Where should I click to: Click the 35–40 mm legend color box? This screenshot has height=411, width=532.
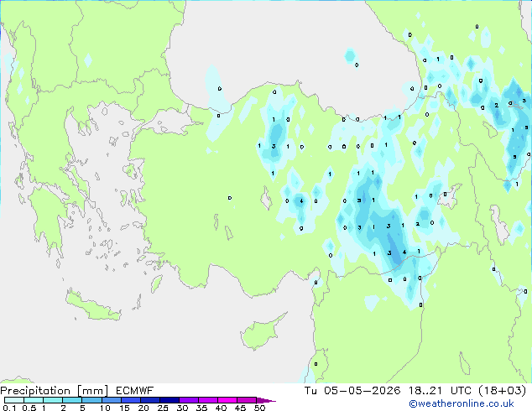pos(207,400)
